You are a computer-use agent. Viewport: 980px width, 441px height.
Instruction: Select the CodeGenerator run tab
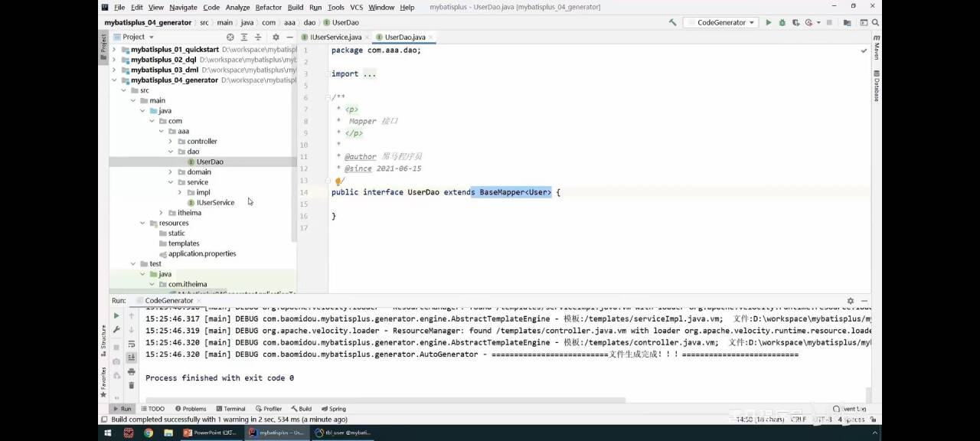pos(168,301)
